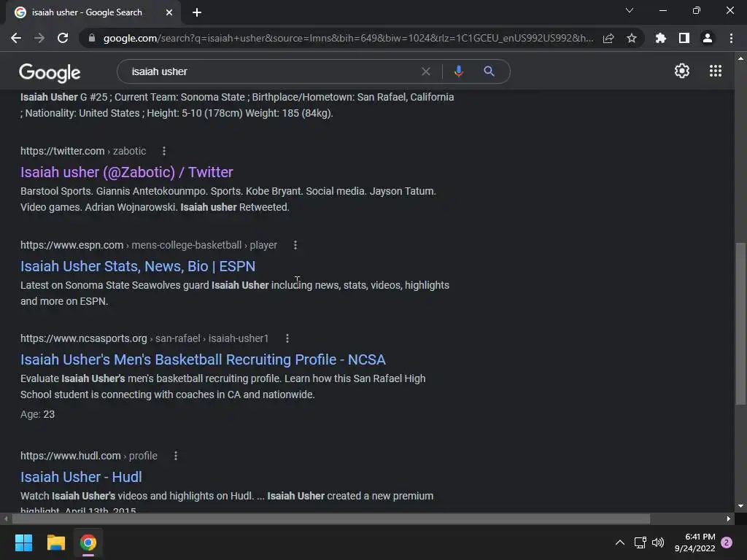Open a new tab with the plus button
Viewport: 747px width, 560px height.
coord(197,13)
